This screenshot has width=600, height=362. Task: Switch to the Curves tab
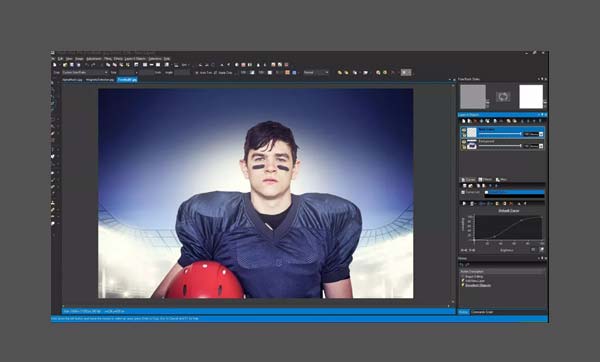[468, 179]
